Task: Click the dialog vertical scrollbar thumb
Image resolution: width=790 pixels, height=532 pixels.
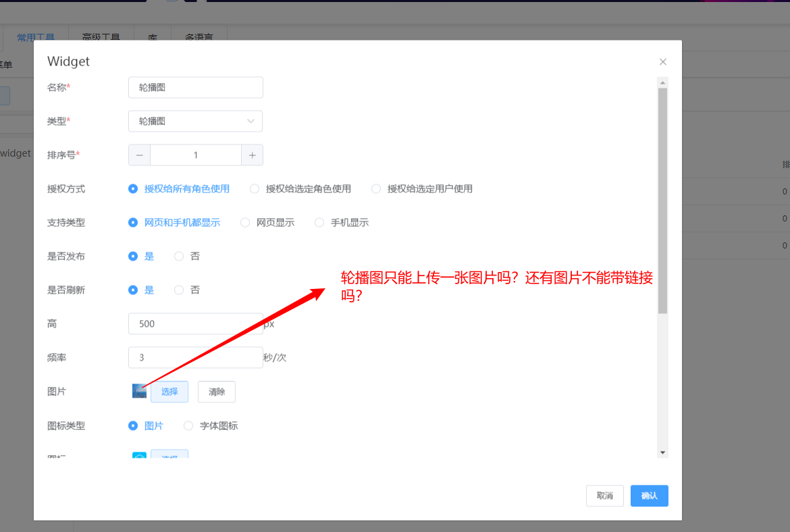Action: pyautogui.click(x=662, y=201)
